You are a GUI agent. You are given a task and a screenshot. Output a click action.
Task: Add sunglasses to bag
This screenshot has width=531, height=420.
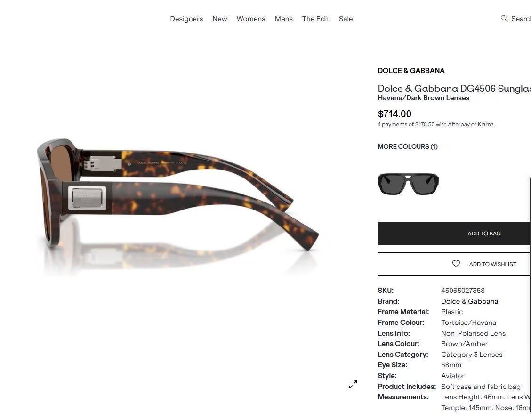coord(454,234)
